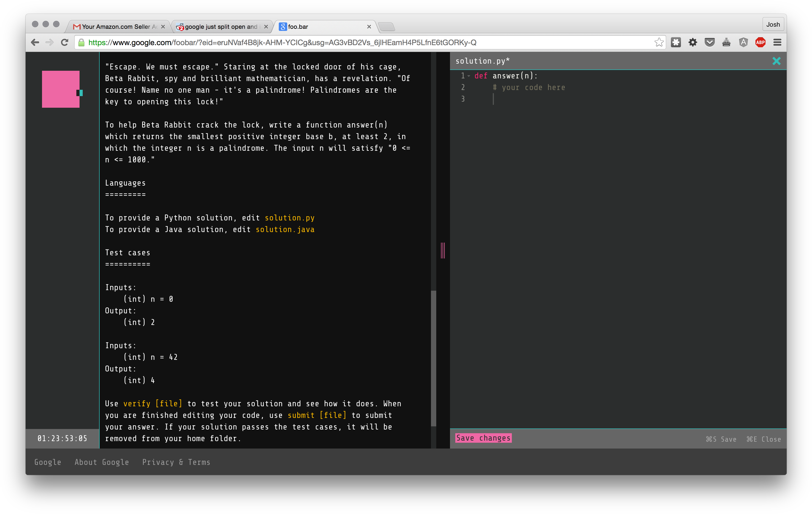Click the Pocket extension icon
This screenshot has height=514, width=812.
(x=709, y=43)
